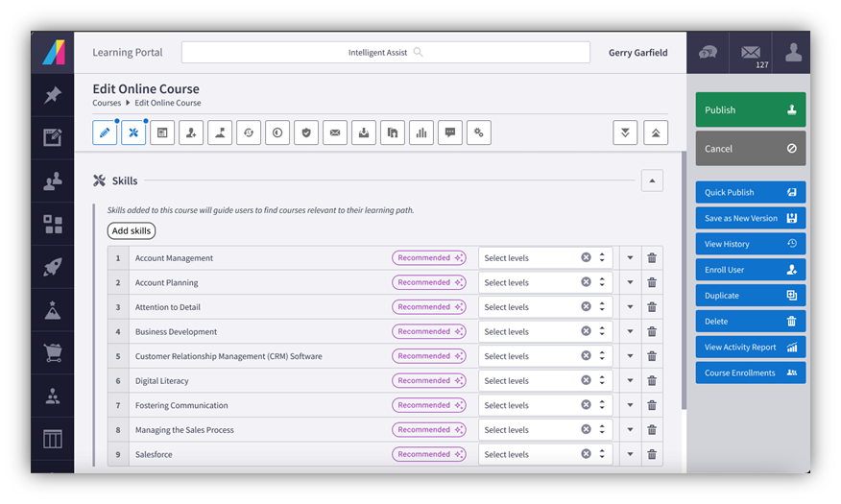
Task: Open Select levels for Digital Literacy
Action: (545, 381)
